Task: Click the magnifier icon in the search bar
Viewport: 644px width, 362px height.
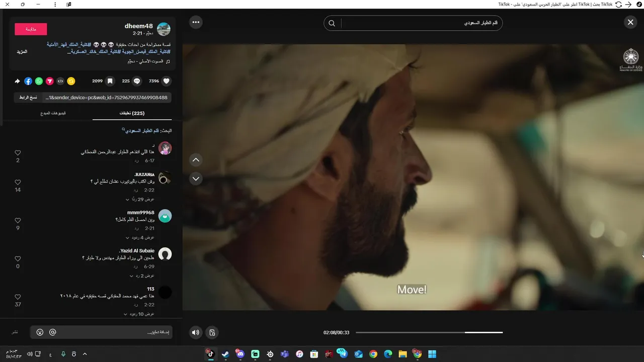Action: point(332,23)
